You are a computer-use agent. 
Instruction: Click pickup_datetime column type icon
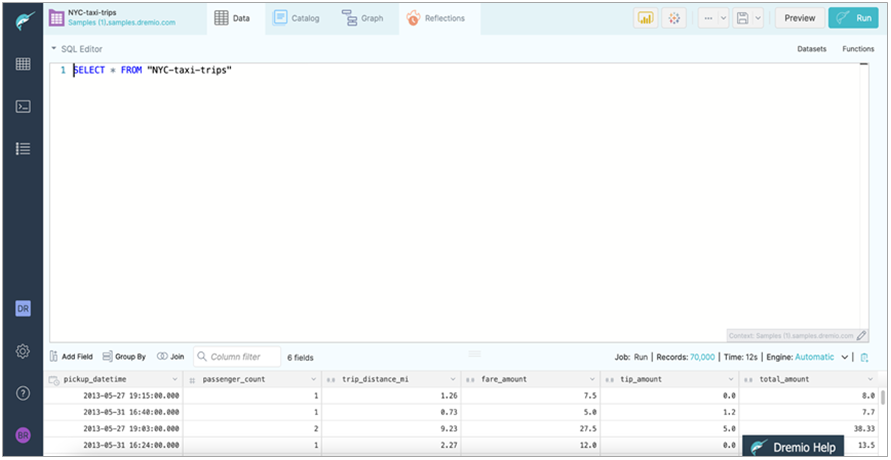(x=53, y=379)
